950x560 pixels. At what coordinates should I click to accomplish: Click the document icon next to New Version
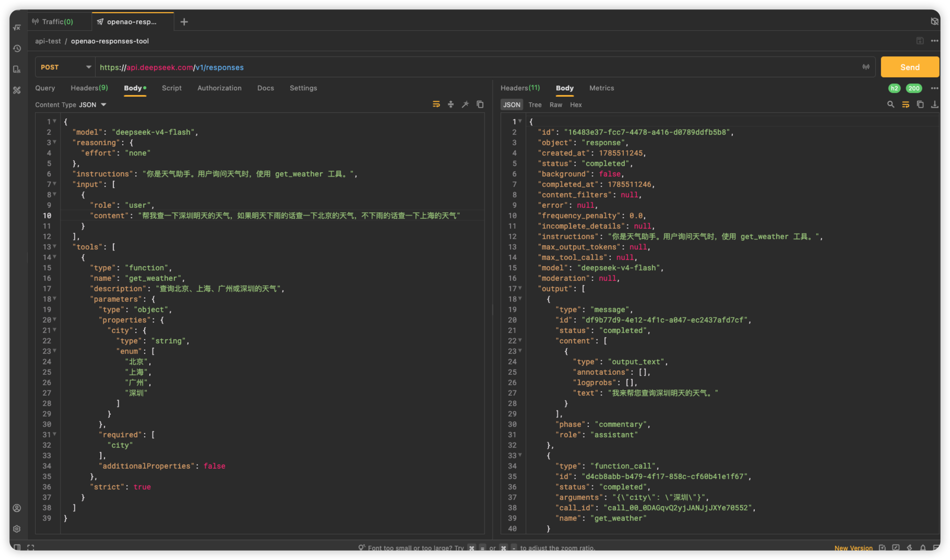[882, 547]
